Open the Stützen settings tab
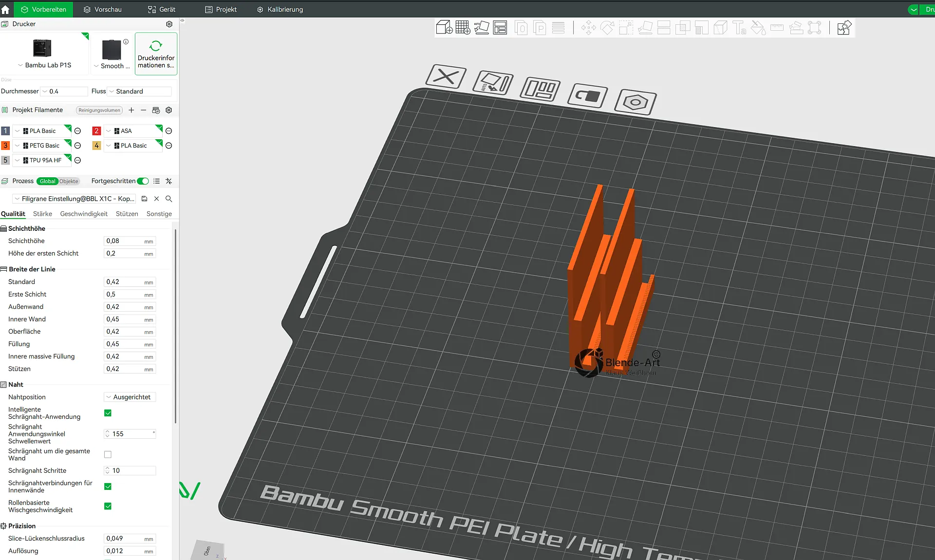The image size is (935, 560). point(127,214)
